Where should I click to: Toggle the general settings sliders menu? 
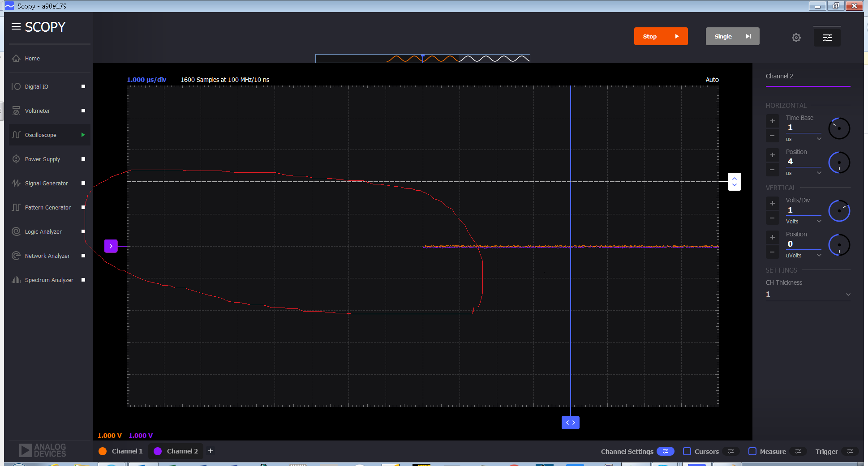[827, 37]
